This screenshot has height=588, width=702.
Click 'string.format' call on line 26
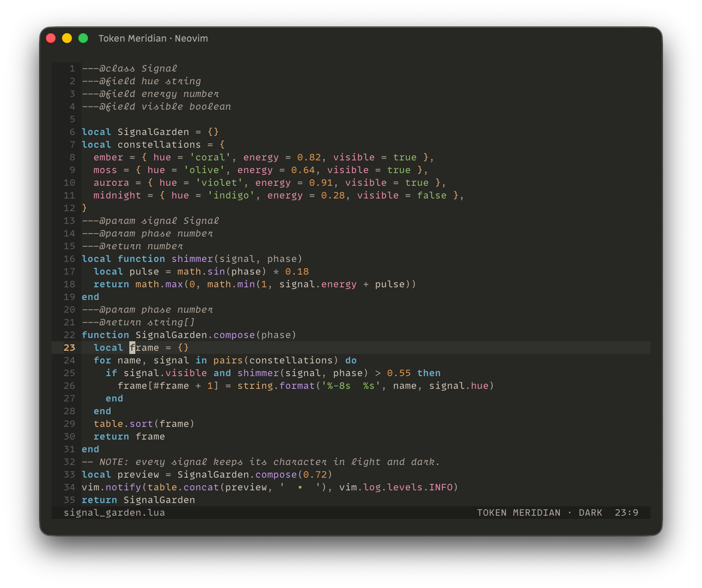point(276,386)
